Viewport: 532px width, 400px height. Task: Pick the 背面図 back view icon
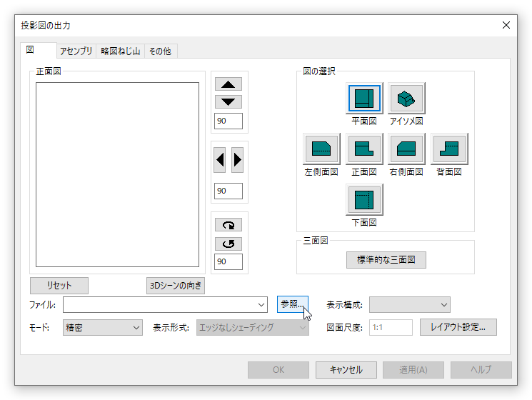(x=449, y=149)
